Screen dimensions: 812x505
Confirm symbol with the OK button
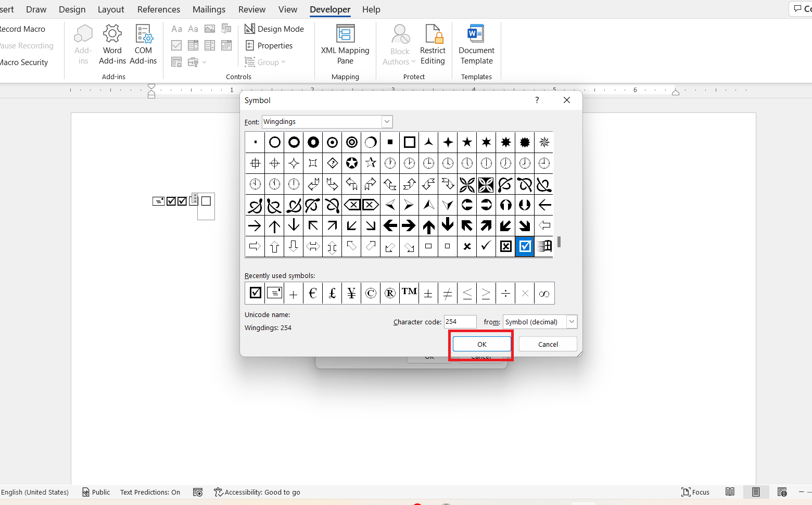[x=482, y=344]
